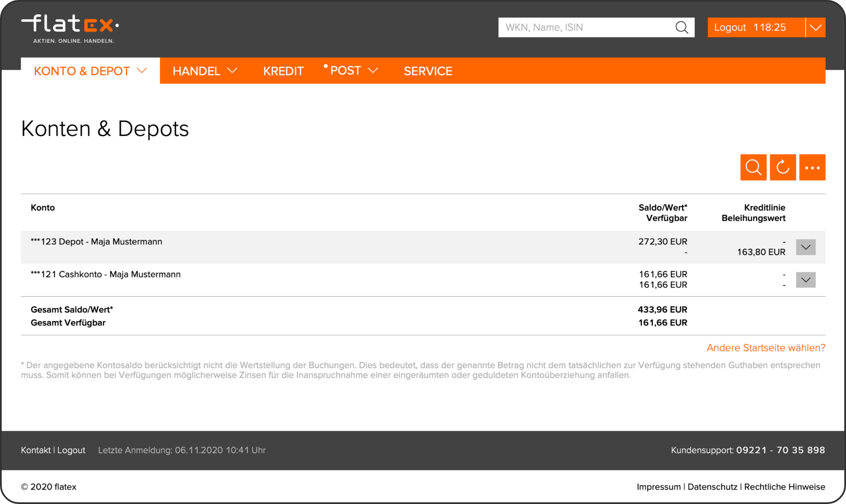The width and height of the screenshot is (846, 504).
Task: Click the orange search button above table
Action: [753, 167]
